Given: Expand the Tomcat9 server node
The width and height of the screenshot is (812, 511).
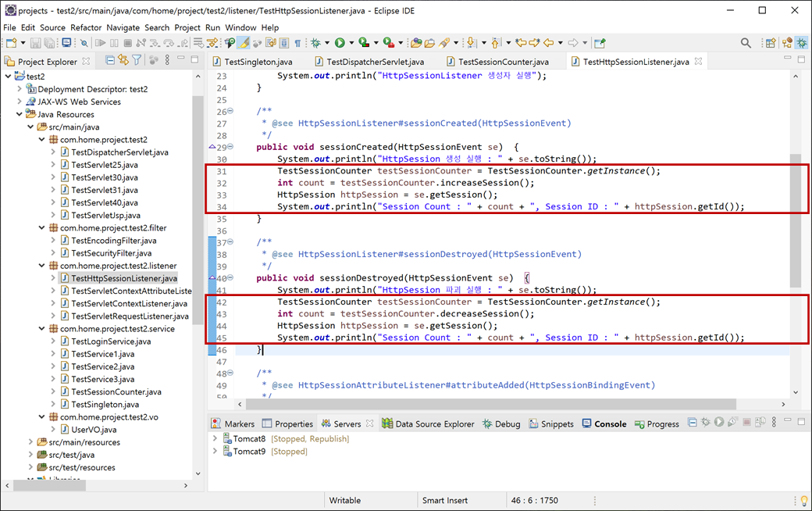Looking at the screenshot, I should [215, 452].
